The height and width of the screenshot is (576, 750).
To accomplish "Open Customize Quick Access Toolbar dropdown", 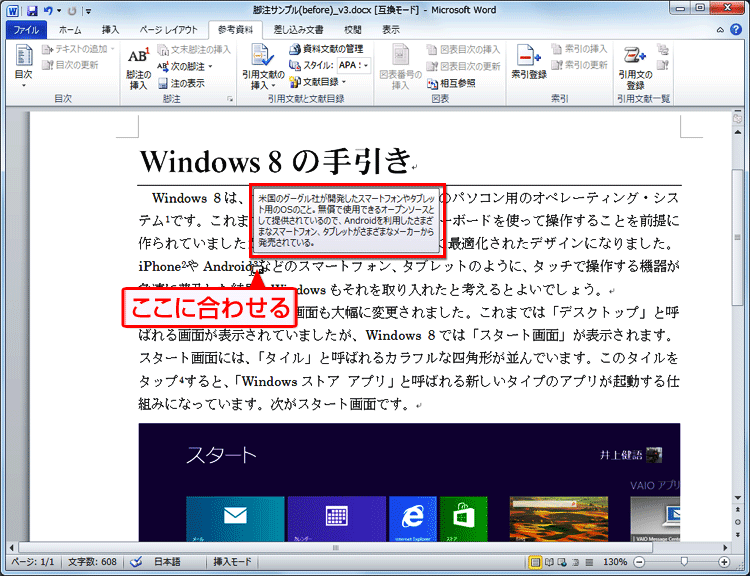I will (88, 11).
